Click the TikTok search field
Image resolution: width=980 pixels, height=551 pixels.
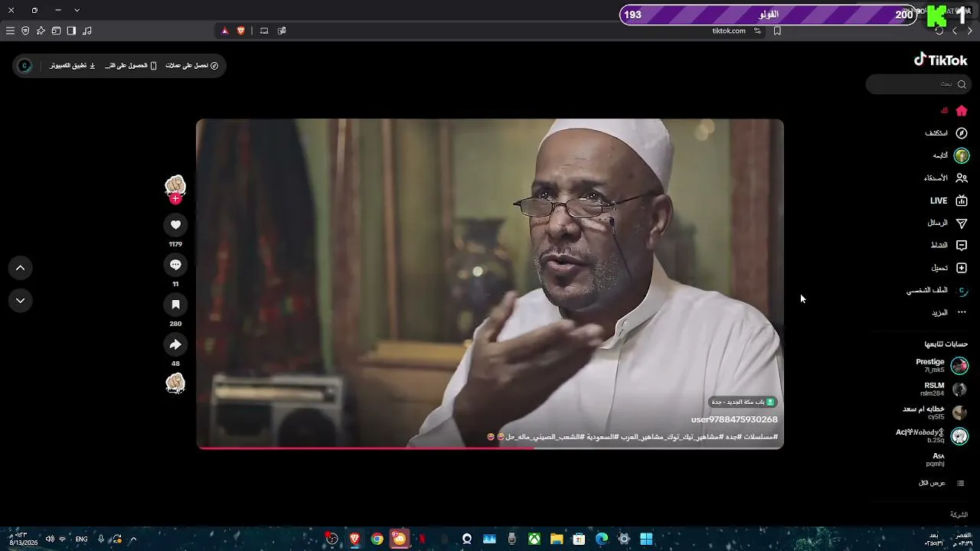[918, 84]
